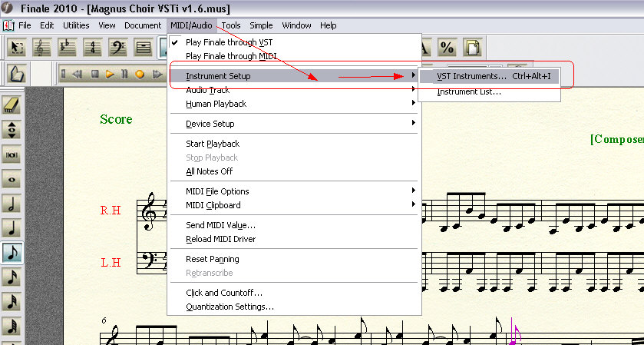Screen dimensions: 644x345
Task: Open the Window menu
Action: [296, 25]
